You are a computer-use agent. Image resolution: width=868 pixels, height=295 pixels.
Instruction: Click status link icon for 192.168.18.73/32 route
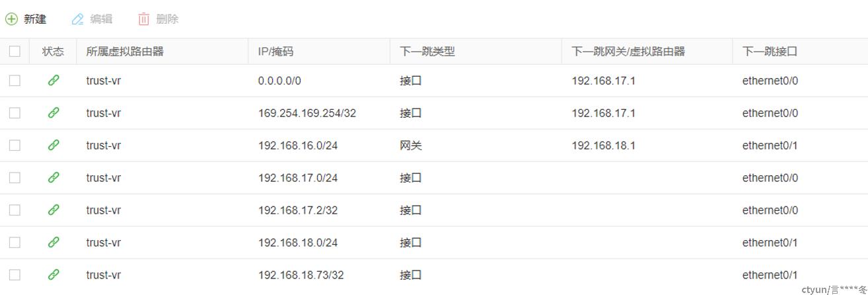[54, 274]
